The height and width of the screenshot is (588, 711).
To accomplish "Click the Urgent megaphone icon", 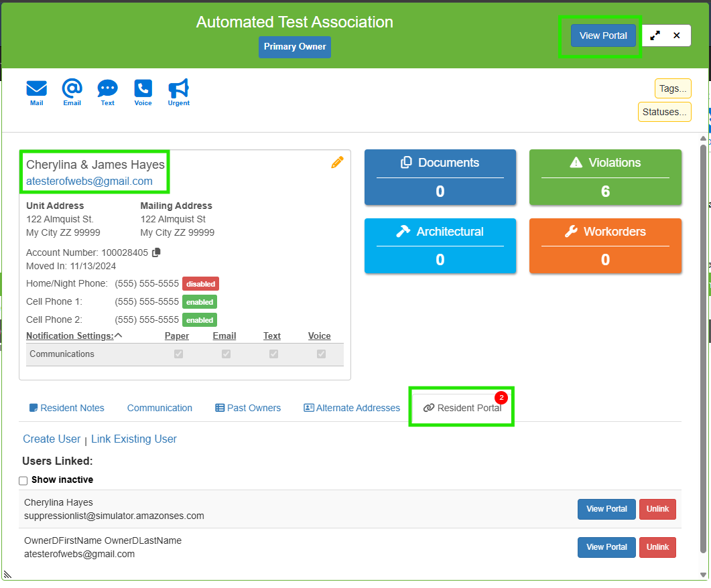I will (x=178, y=89).
